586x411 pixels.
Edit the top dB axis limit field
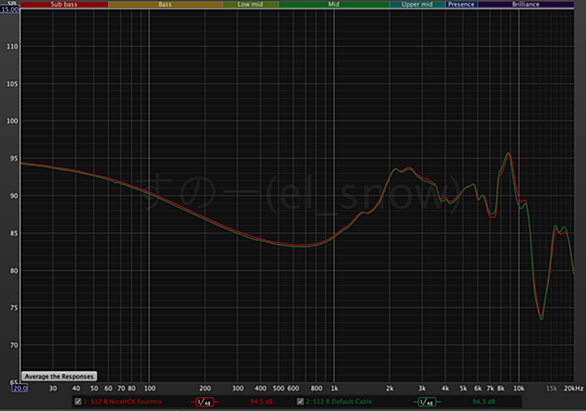pyautogui.click(x=9, y=9)
